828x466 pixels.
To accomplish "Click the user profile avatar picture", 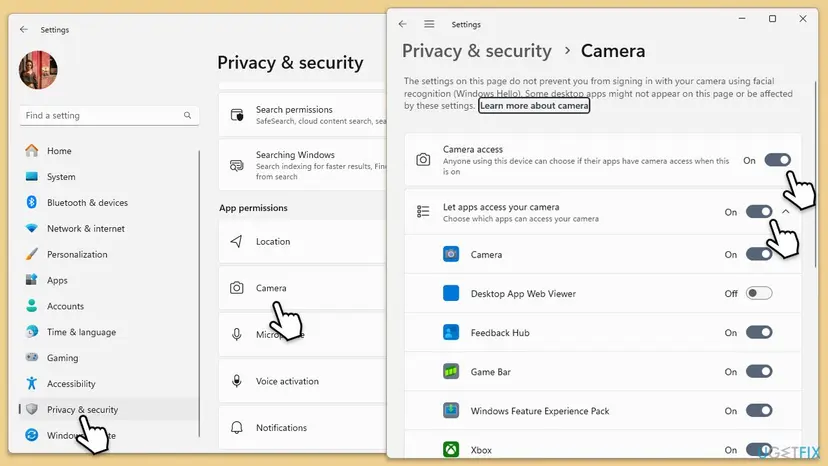I will (x=38, y=70).
